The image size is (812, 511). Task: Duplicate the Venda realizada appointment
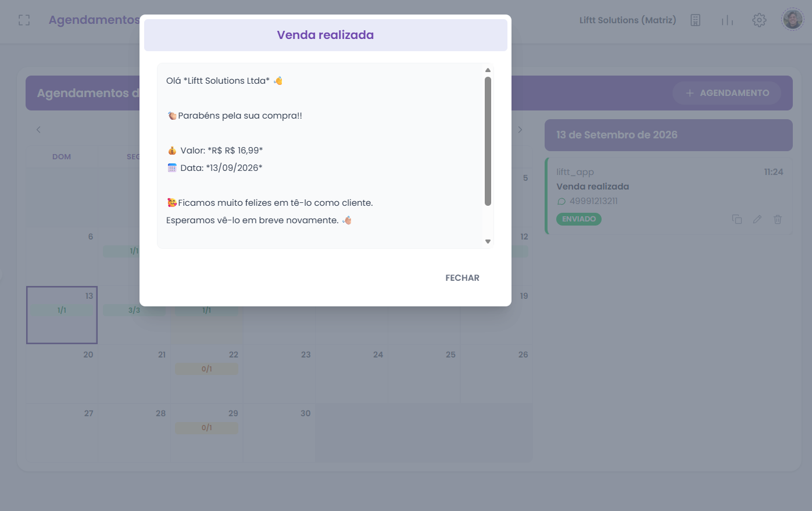pyautogui.click(x=737, y=219)
